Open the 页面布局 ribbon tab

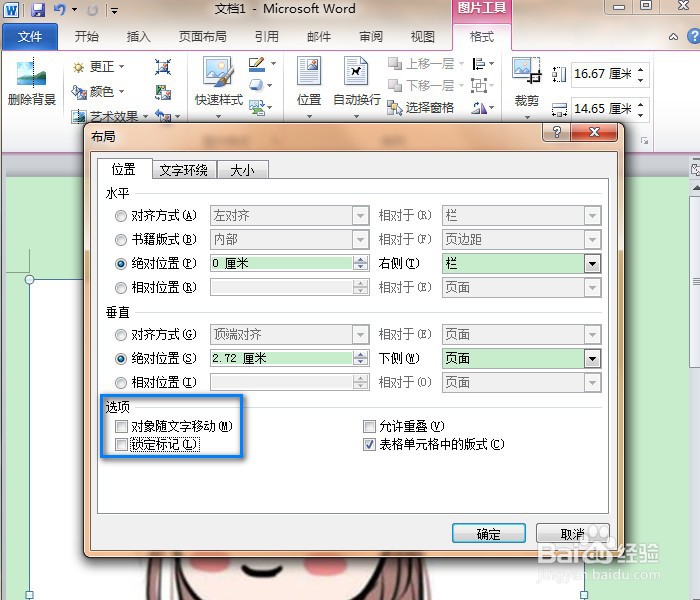[203, 37]
